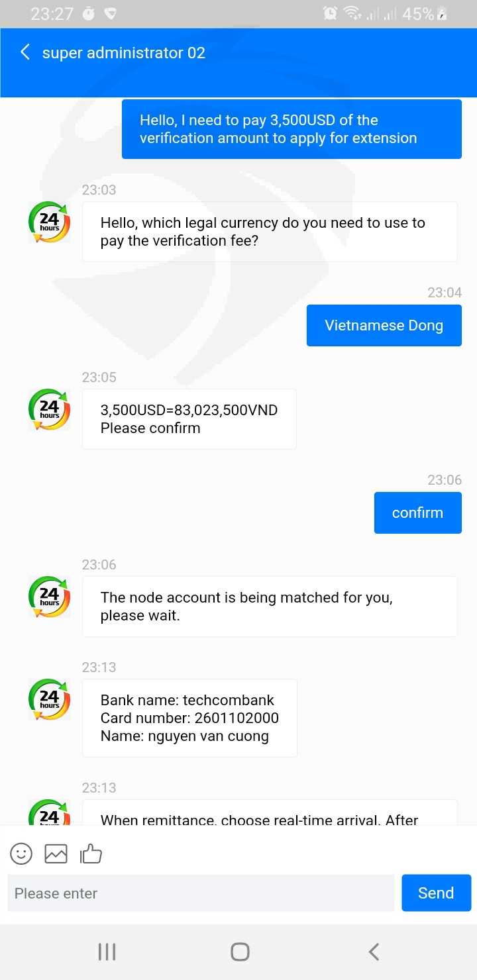This screenshot has height=980, width=477.
Task: Tap the Android back navigation arrow
Action: pos(374,952)
